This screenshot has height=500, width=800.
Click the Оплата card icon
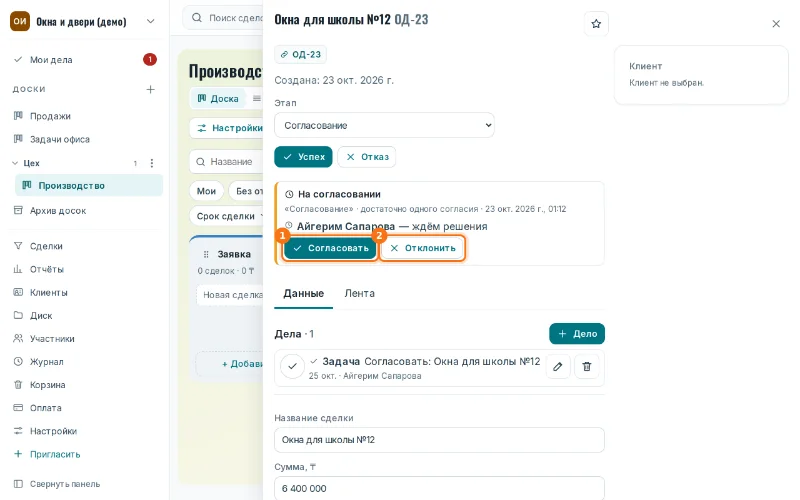[18, 408]
